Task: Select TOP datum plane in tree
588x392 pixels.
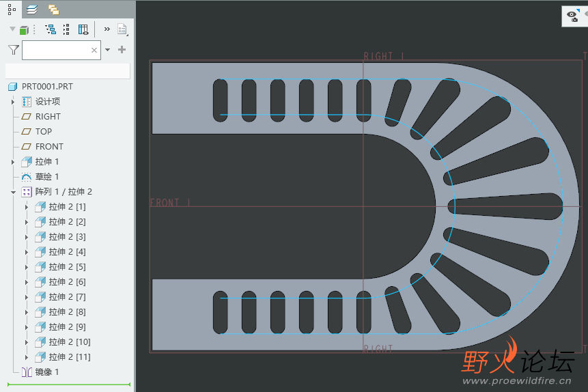Action: point(44,132)
